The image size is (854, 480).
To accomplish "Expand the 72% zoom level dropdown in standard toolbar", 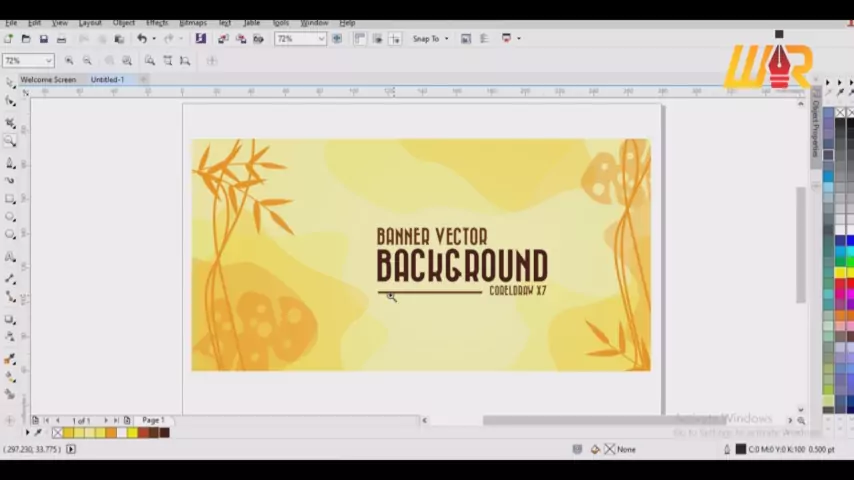I will 320,39.
